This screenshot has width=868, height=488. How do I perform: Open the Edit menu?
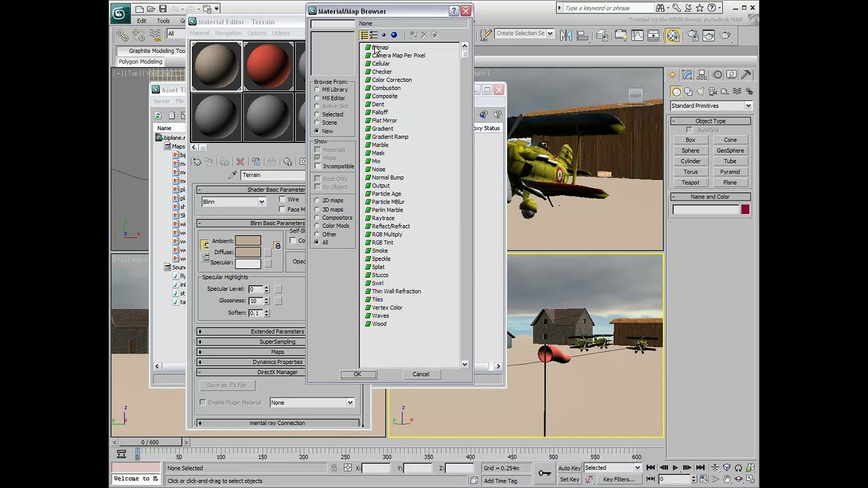[x=141, y=21]
